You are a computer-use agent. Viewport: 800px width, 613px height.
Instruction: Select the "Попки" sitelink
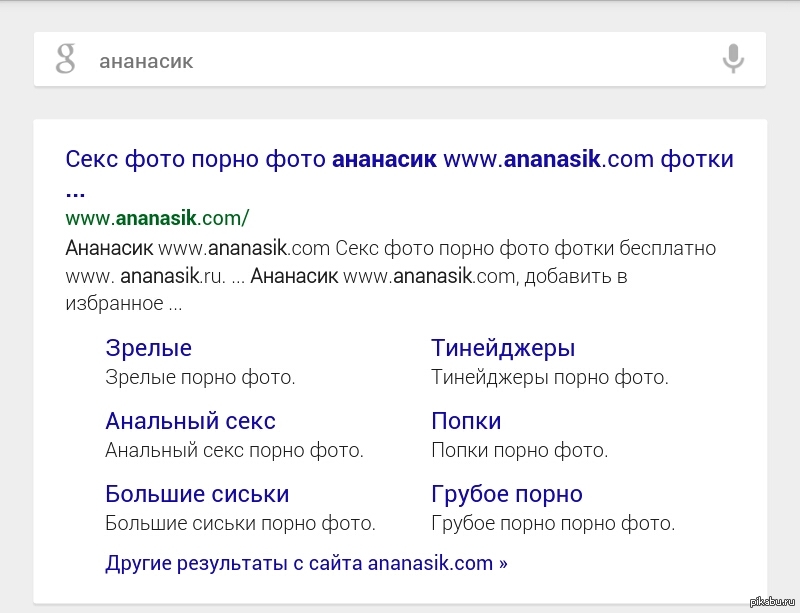466,421
